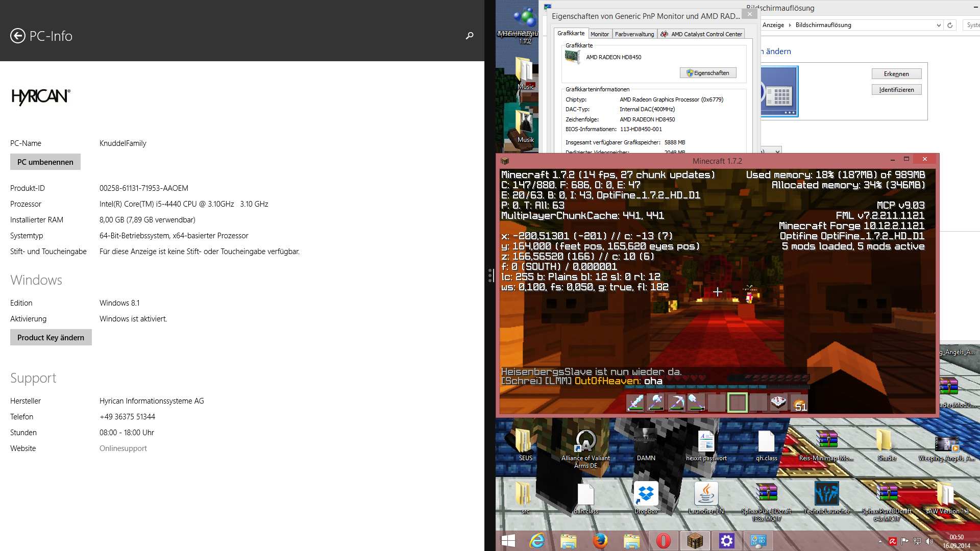
Task: Click the 'Product Key ändern' button
Action: pyautogui.click(x=51, y=337)
